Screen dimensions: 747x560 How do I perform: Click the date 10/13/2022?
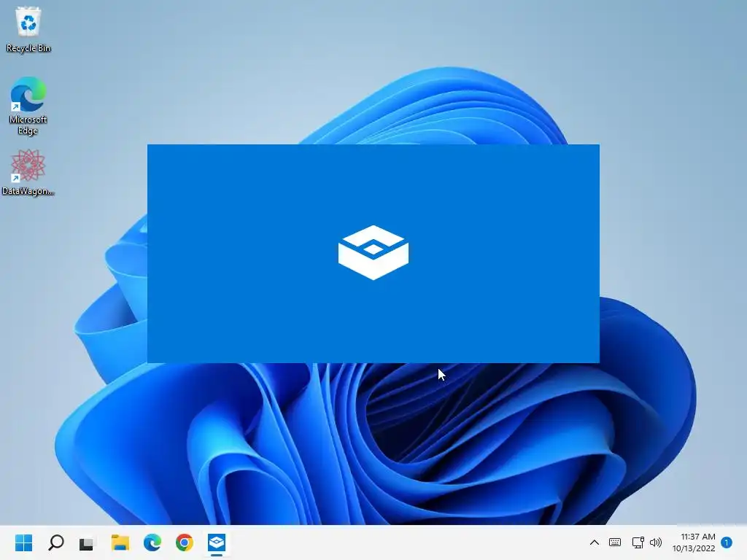tap(694, 548)
